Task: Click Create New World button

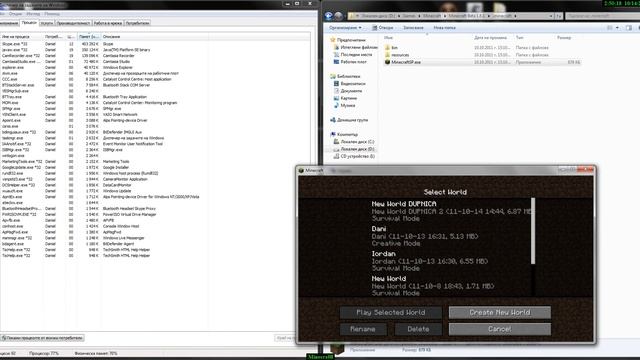Action: (500, 312)
